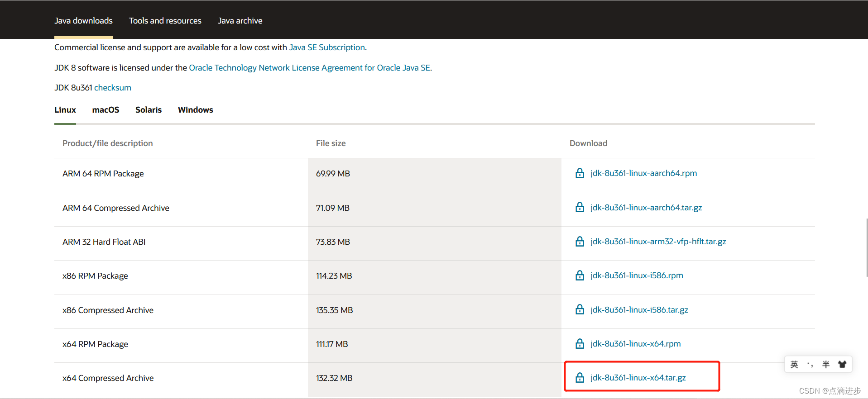Click the 'File size' column header
Image resolution: width=868 pixels, height=399 pixels.
point(331,143)
